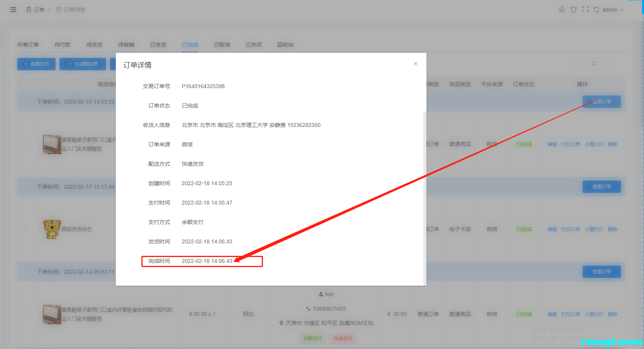The height and width of the screenshot is (349, 644).
Task: Click 删除 in first order row
Action: tap(613, 144)
